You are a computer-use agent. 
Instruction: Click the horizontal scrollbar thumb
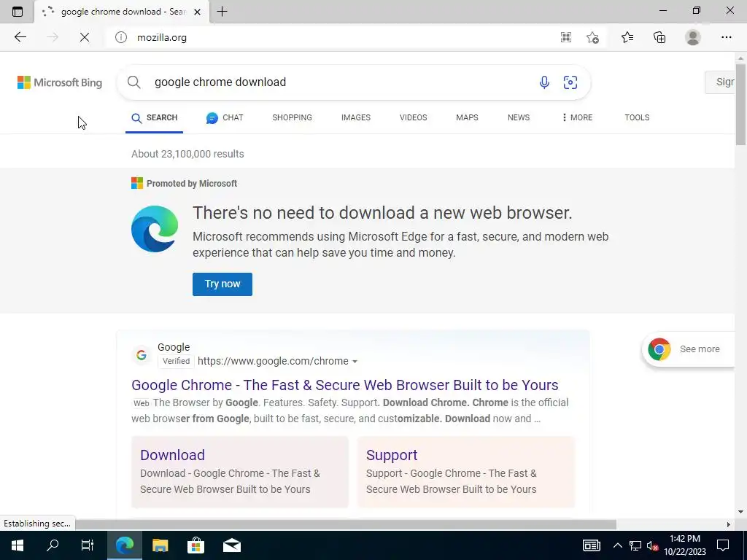[x=346, y=524]
